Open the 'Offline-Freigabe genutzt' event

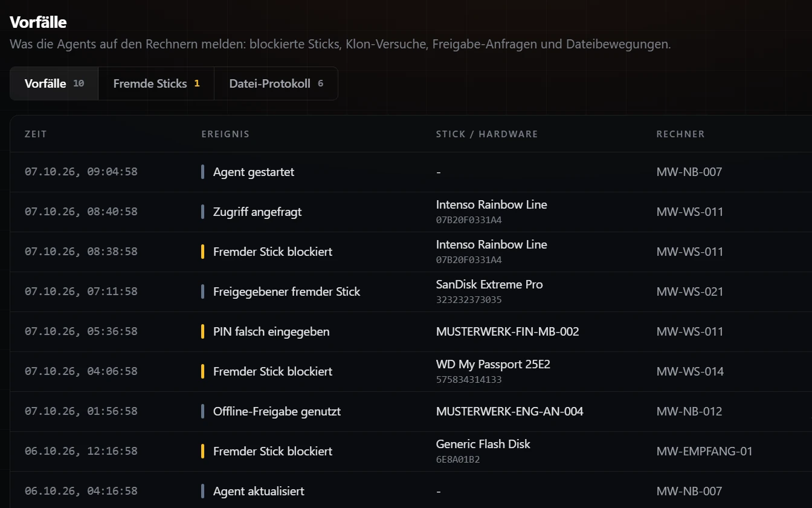(277, 411)
